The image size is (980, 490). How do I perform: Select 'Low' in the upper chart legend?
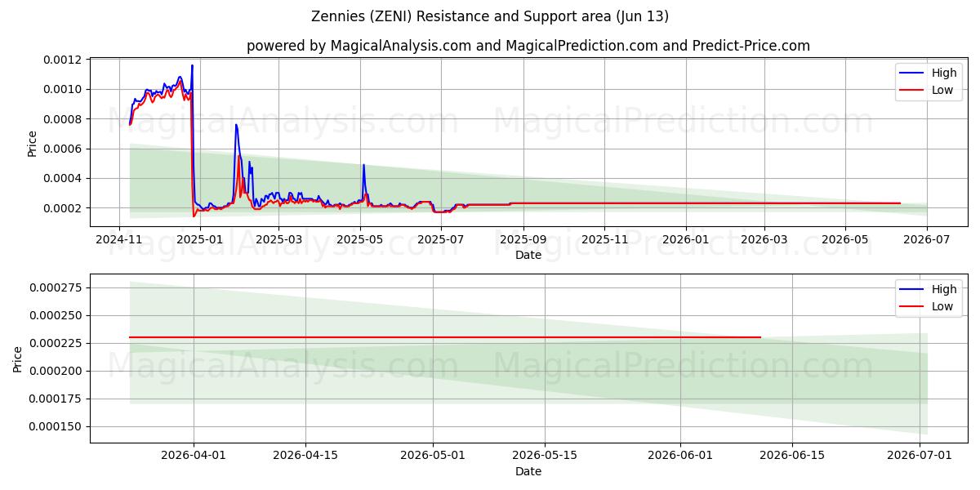(942, 90)
